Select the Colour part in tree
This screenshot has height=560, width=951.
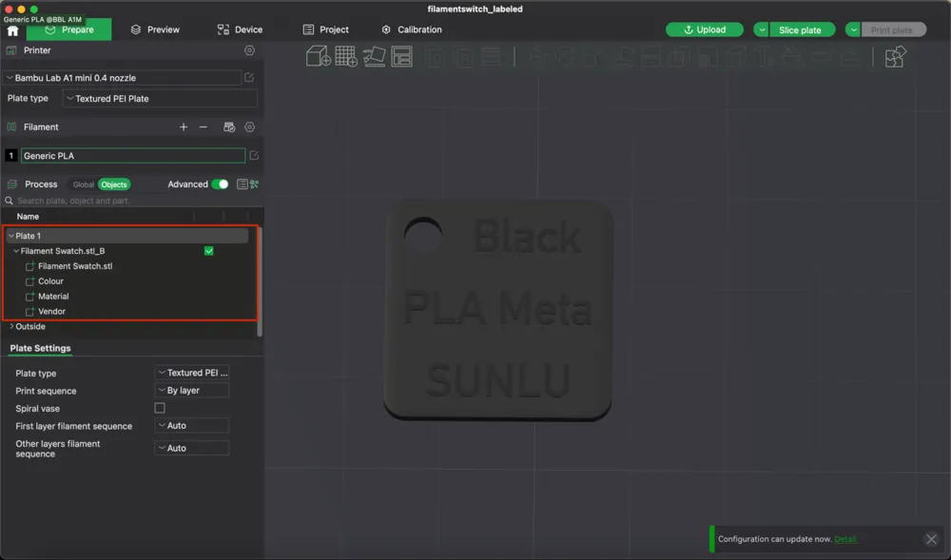tap(51, 281)
